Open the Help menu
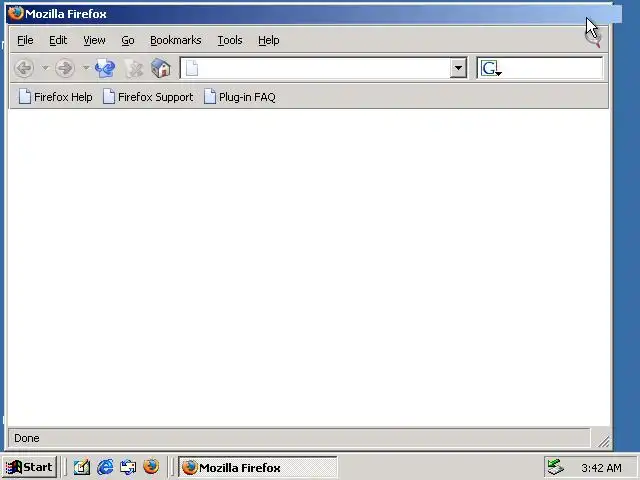 [269, 40]
